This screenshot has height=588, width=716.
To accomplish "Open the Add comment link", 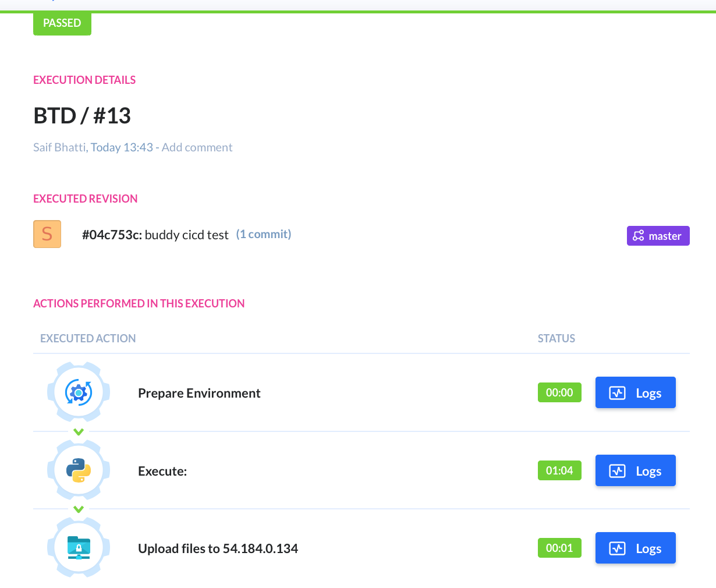I will tap(197, 147).
